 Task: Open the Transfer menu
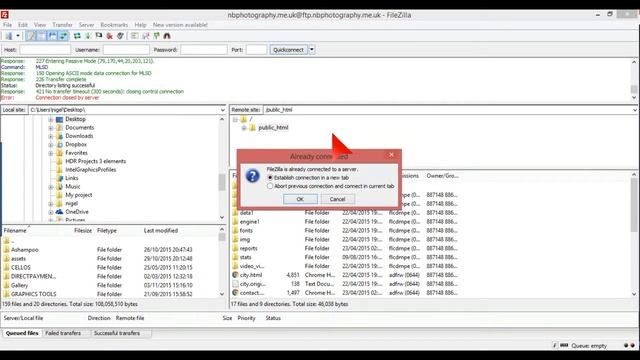pos(62,25)
